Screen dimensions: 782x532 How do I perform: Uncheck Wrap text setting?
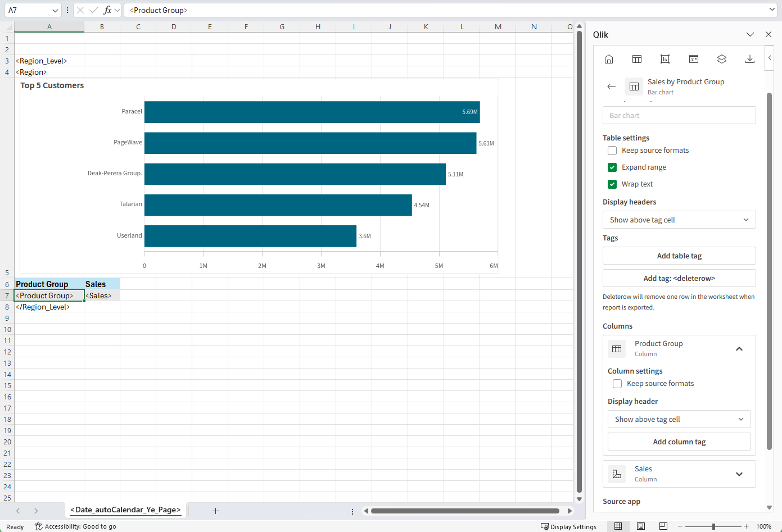(612, 184)
